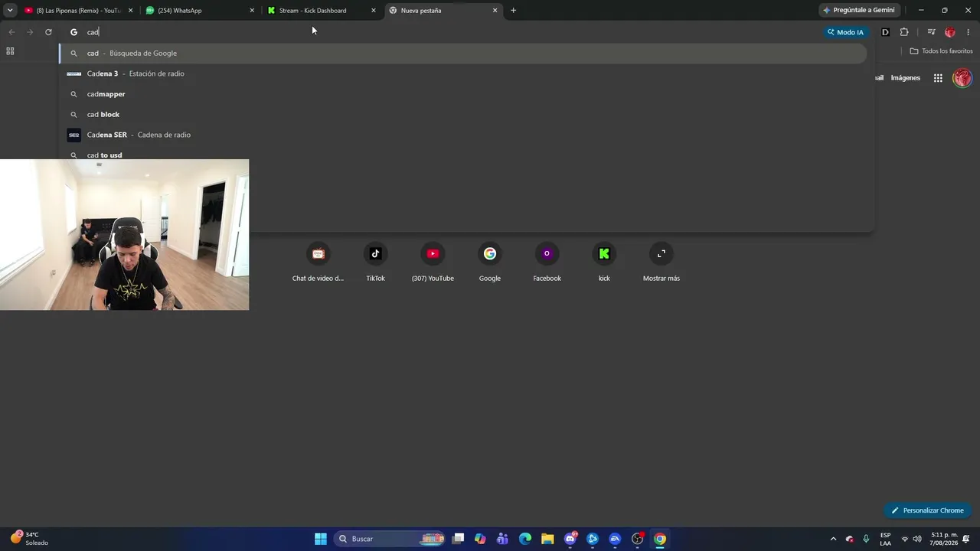This screenshot has height=551, width=980.
Task: Open the Chrome profile avatar in toolbar
Action: point(950,32)
